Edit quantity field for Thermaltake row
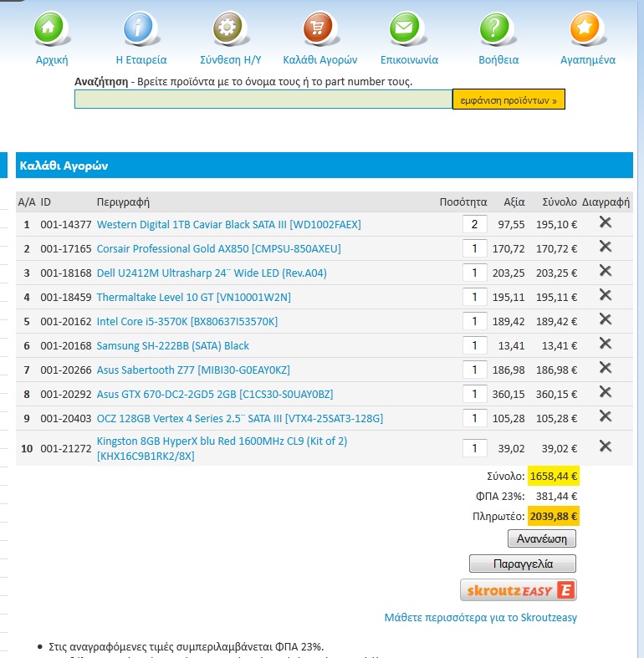 475,297
